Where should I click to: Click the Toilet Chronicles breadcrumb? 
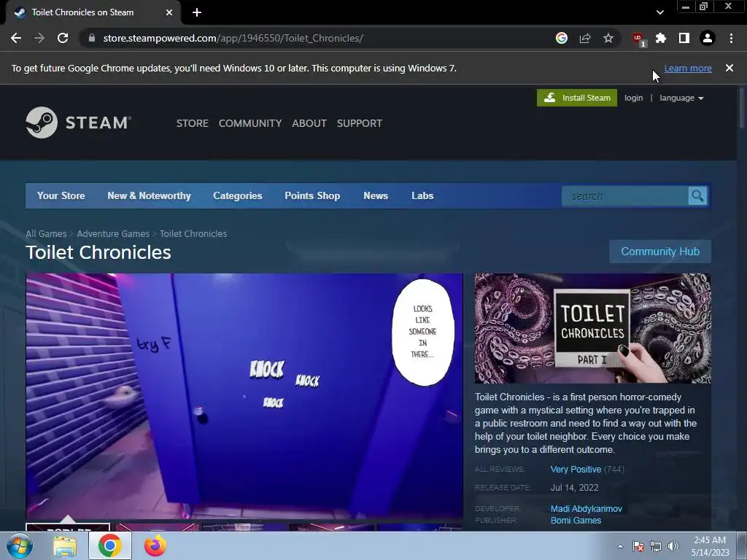pyautogui.click(x=193, y=234)
